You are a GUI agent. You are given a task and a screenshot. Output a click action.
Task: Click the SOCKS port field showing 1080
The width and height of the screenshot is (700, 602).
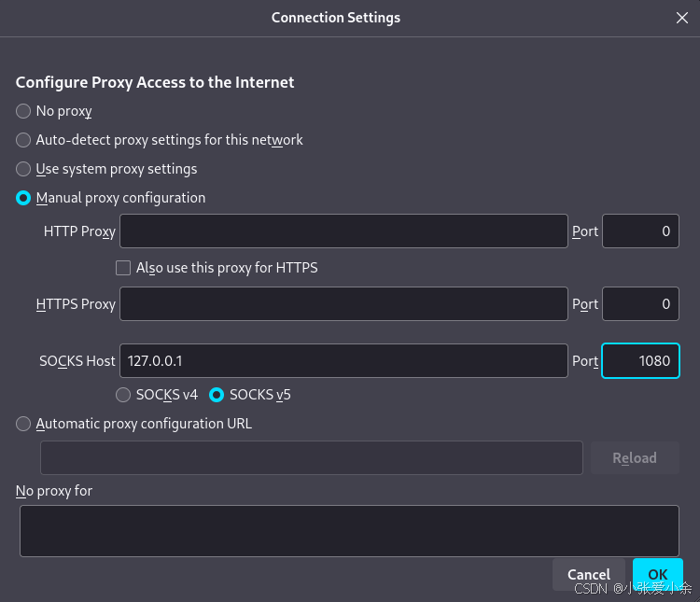point(640,360)
